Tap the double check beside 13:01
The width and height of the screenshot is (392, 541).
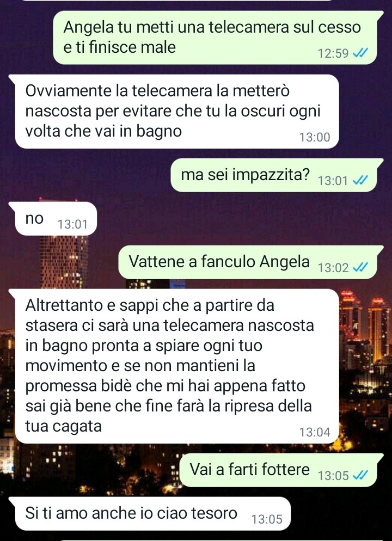(361, 180)
